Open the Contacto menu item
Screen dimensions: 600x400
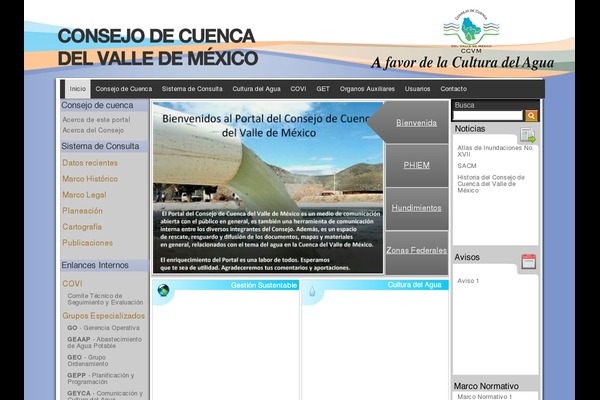[x=453, y=89]
